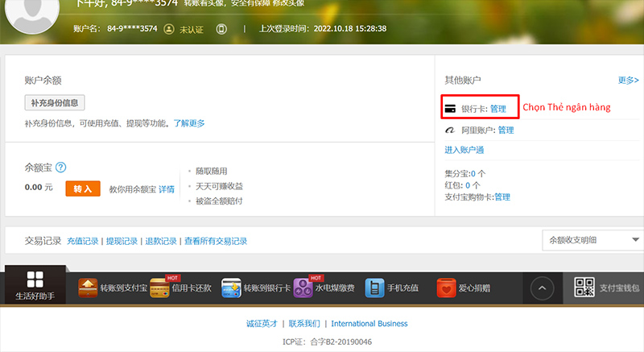Open 查看所有交易记录 all transactions link

216,241
